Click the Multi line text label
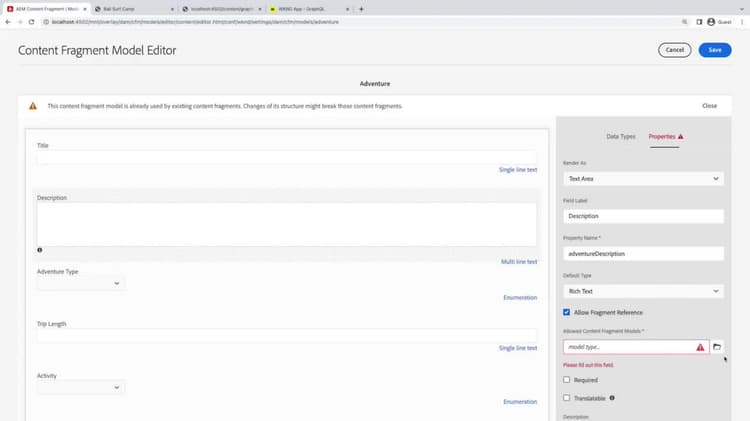750x421 pixels. [x=519, y=262]
